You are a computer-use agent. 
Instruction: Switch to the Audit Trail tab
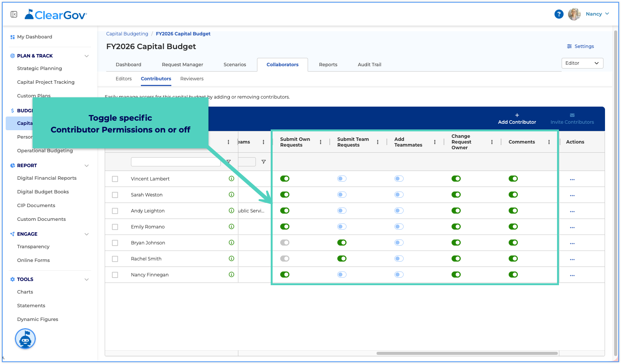click(x=369, y=65)
